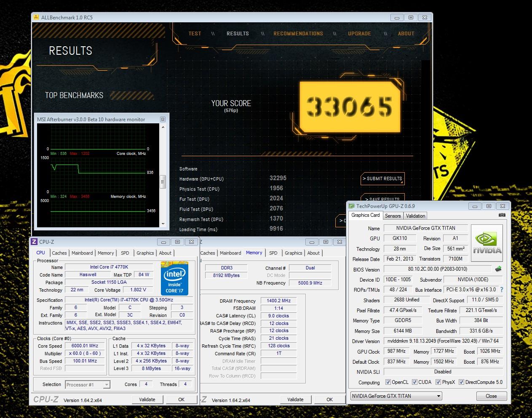532x418 pixels.
Task: Click the Intel Core i7 logo in CPU-Z
Action: coord(174,279)
